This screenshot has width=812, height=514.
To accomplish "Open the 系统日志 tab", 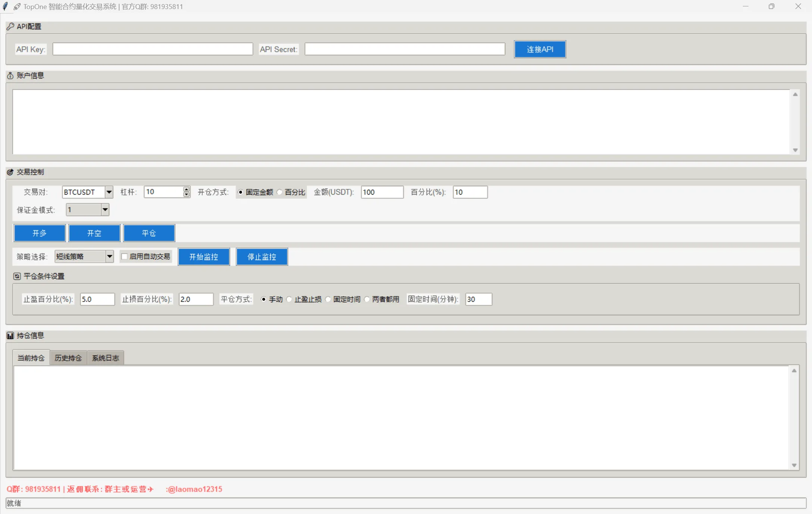I will (x=105, y=358).
